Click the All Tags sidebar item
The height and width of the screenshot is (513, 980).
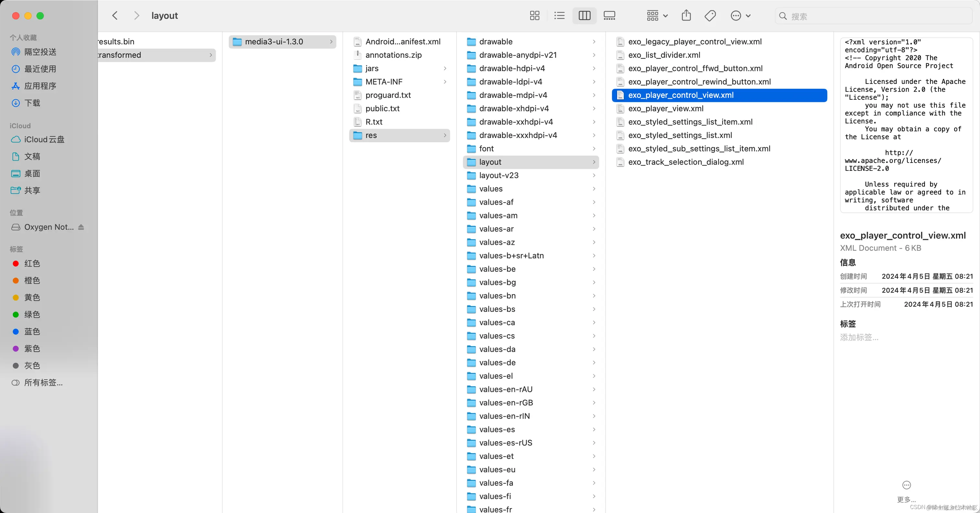[43, 382]
